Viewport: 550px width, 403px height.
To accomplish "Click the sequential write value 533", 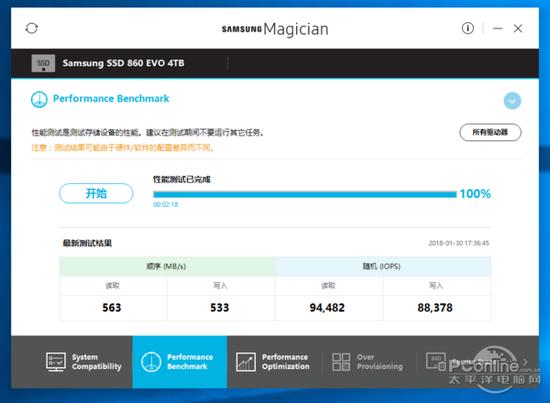I will [x=220, y=308].
